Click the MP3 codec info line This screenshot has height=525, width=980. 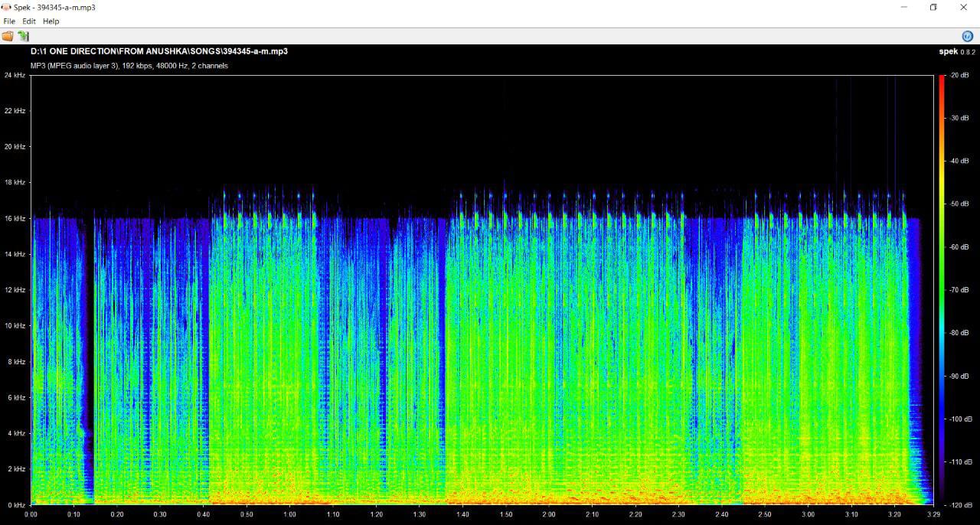129,66
